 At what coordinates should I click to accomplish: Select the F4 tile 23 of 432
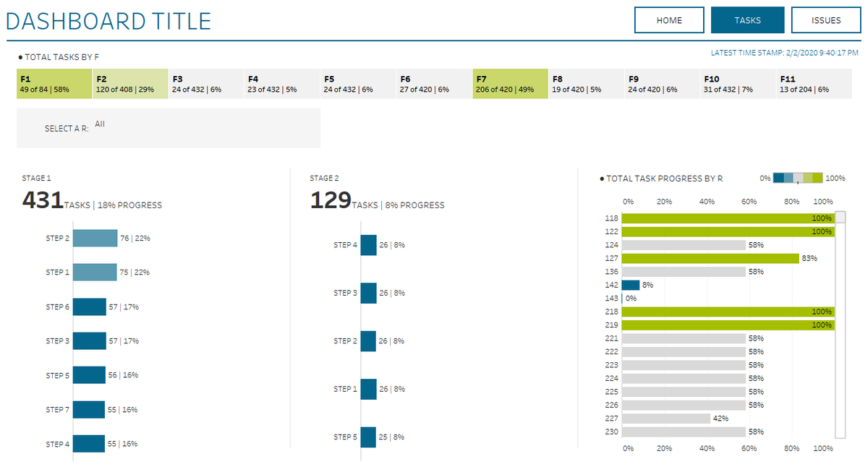(282, 84)
